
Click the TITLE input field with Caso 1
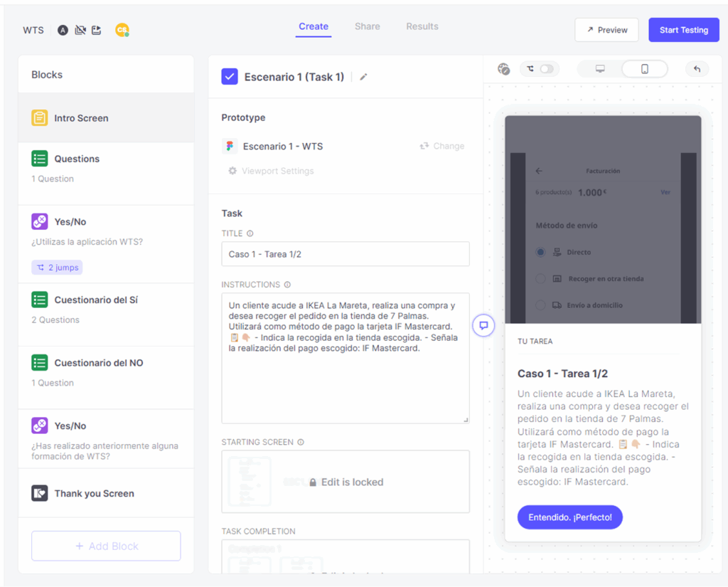(345, 254)
